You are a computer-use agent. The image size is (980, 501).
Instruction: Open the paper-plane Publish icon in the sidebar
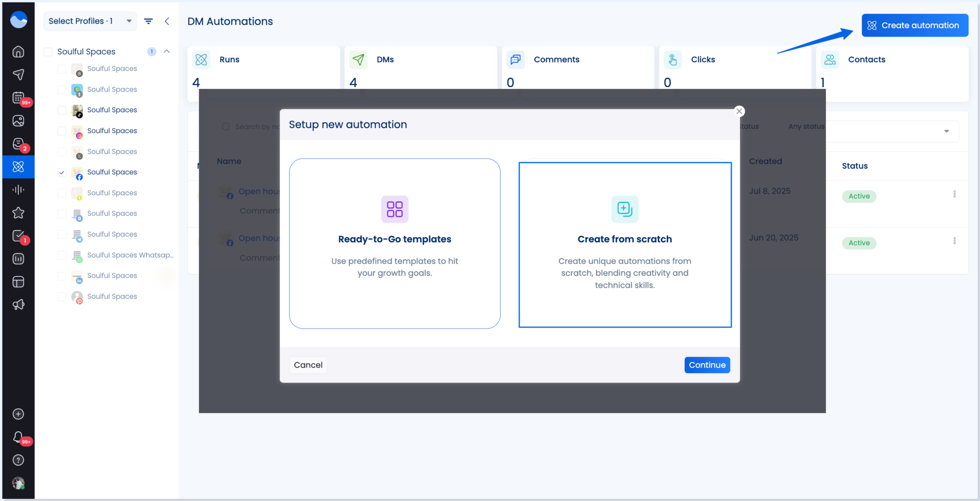[18, 74]
